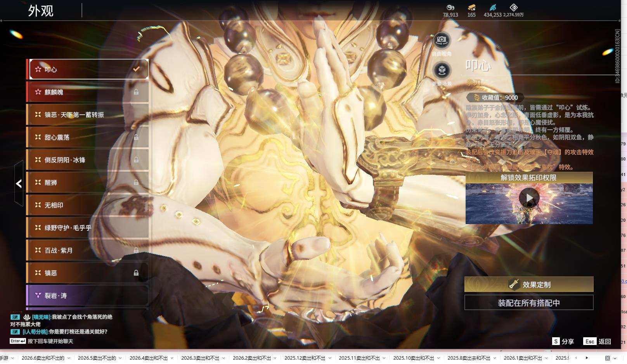The width and height of the screenshot is (627, 364).
Task: Switch to the 2026.2卖出和不出 sheet tab
Action: (x=252, y=358)
